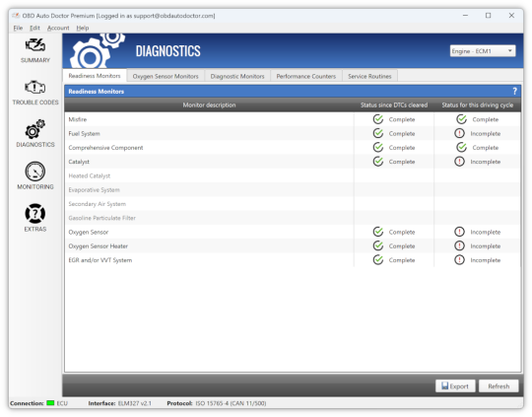Click Oxygen Sensor Heater incomplete warning icon
532x417 pixels.
click(459, 245)
